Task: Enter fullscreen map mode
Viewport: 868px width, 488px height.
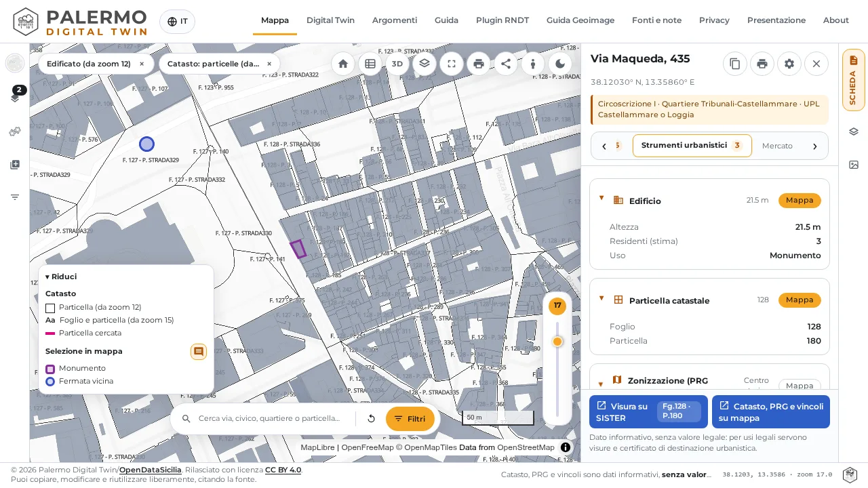Action: tap(452, 64)
